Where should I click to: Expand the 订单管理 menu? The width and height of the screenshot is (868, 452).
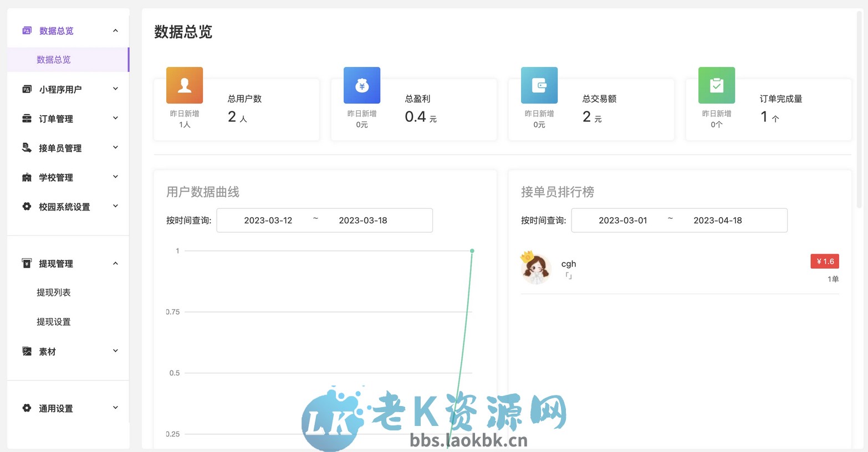click(115, 118)
